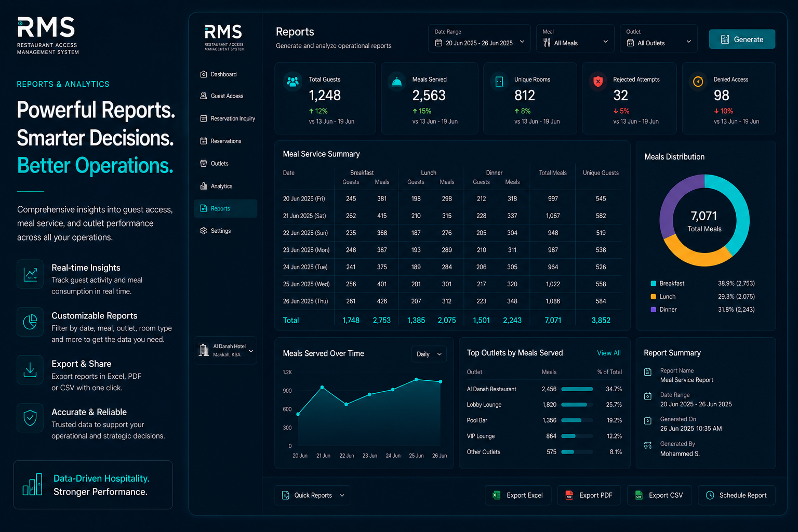
Task: Expand the Al Danah Hotel selector
Action: [225, 350]
